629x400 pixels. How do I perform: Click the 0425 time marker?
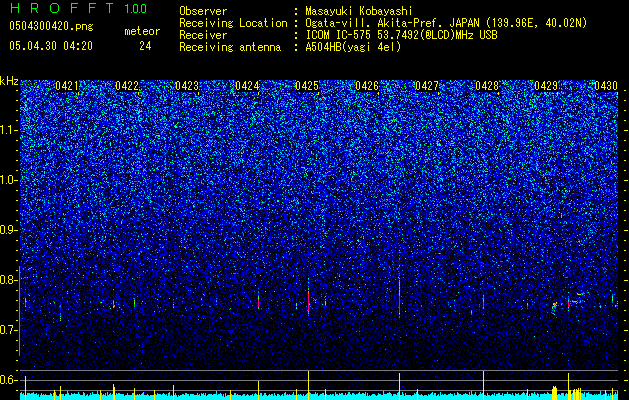pyautogui.click(x=307, y=86)
